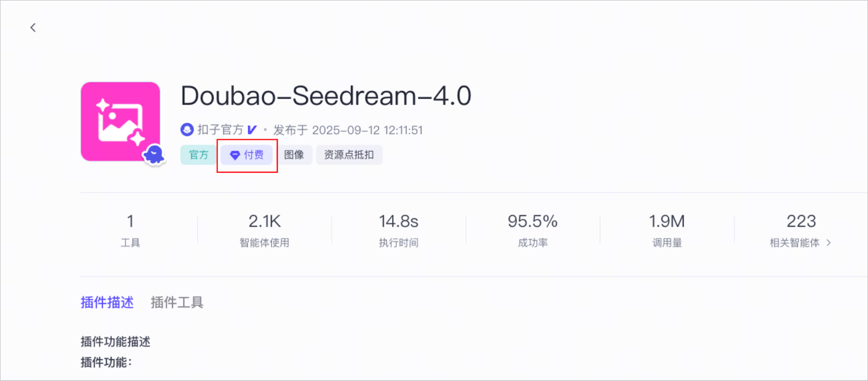Expand the 相关智能体 chevron arrow
Screen dimensions: 868x381
point(828,243)
